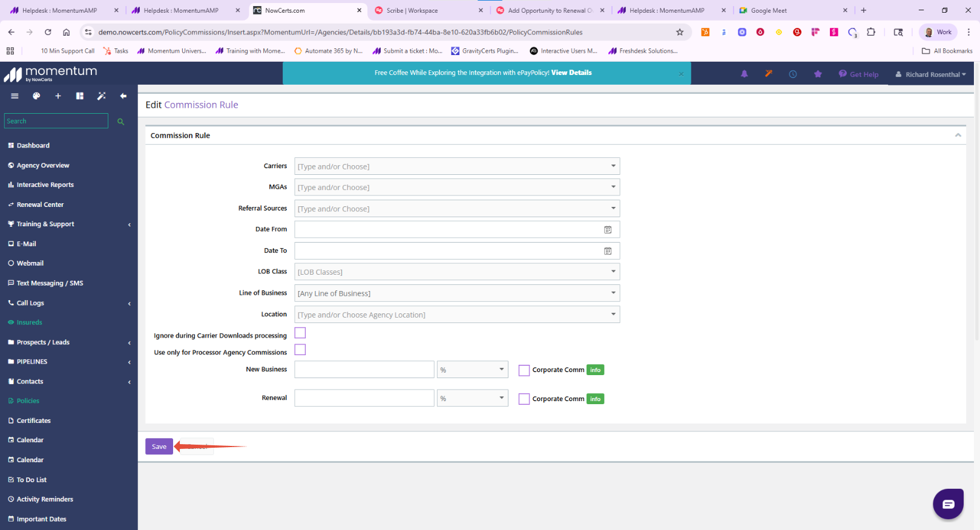
Task: Open notifications bell icon in header
Action: point(745,74)
